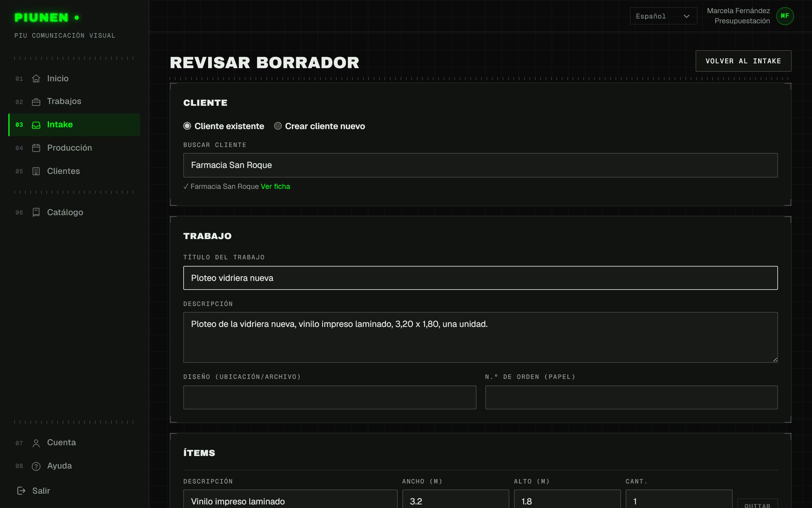Viewport: 812px width, 508px height.
Task: Click the MF user avatar
Action: tap(785, 16)
